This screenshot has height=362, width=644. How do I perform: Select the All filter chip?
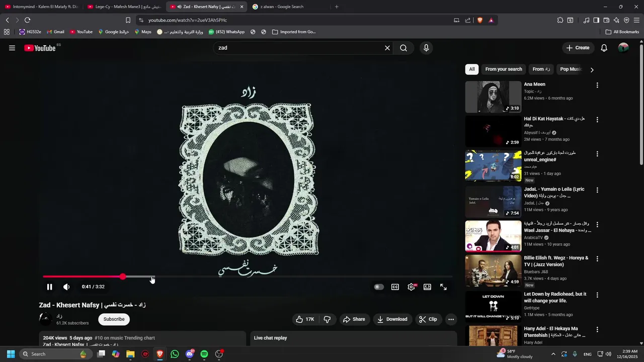click(x=472, y=69)
